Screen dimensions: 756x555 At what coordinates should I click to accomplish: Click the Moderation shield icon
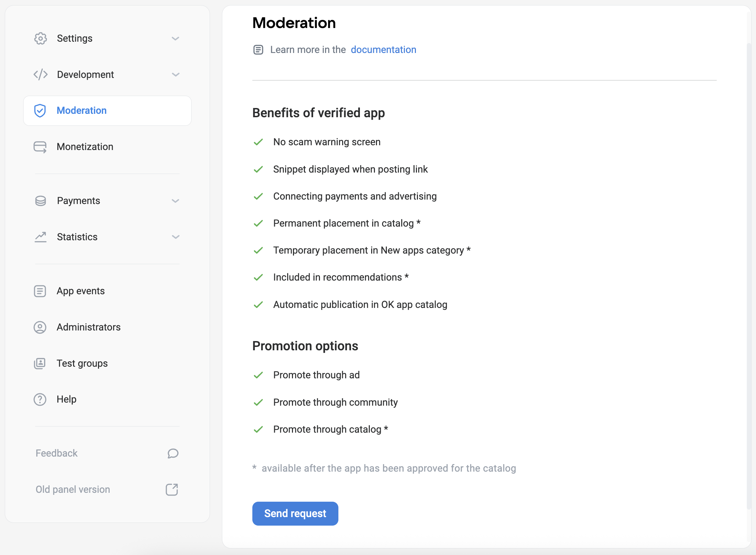click(x=40, y=110)
